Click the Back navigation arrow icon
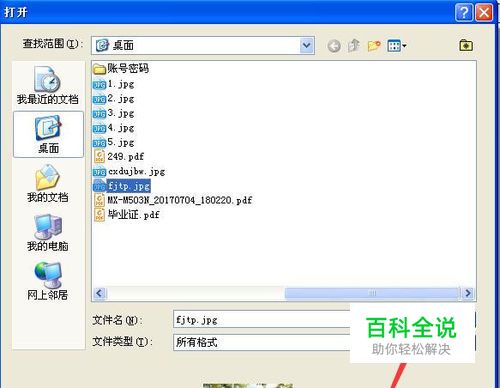Image resolution: width=500 pixels, height=388 pixels. 334,46
